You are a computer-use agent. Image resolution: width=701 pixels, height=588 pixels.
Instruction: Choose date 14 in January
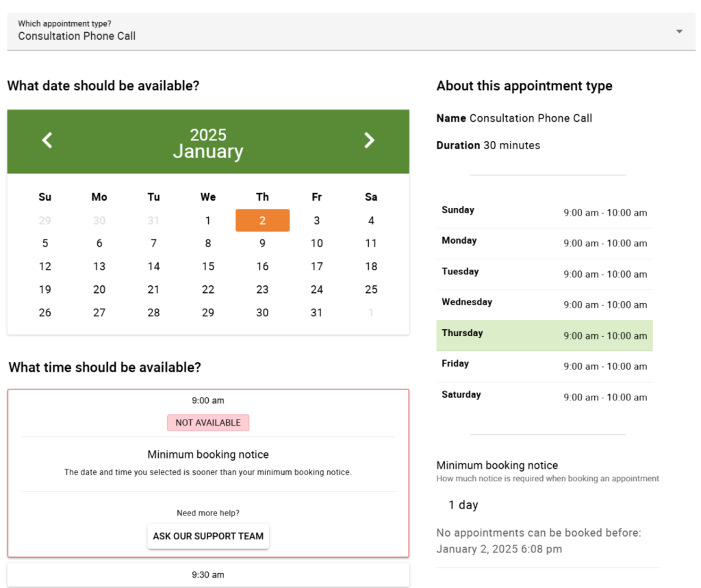pyautogui.click(x=153, y=266)
